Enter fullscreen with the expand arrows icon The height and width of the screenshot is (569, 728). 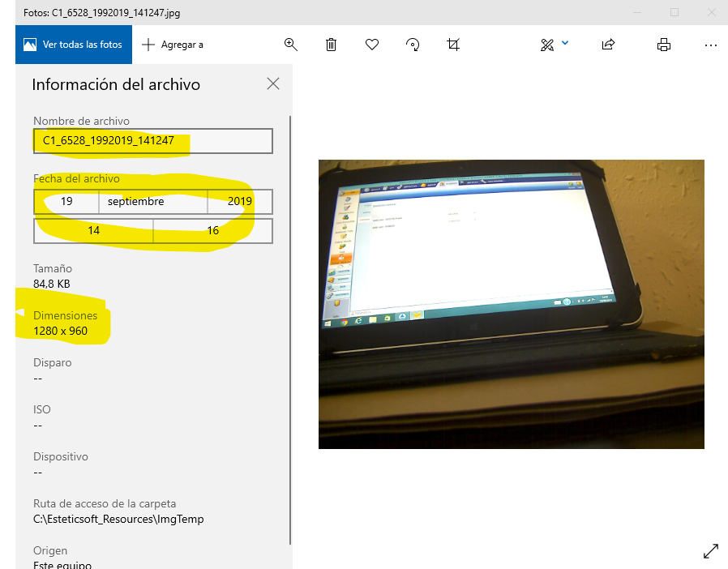pyautogui.click(x=711, y=551)
